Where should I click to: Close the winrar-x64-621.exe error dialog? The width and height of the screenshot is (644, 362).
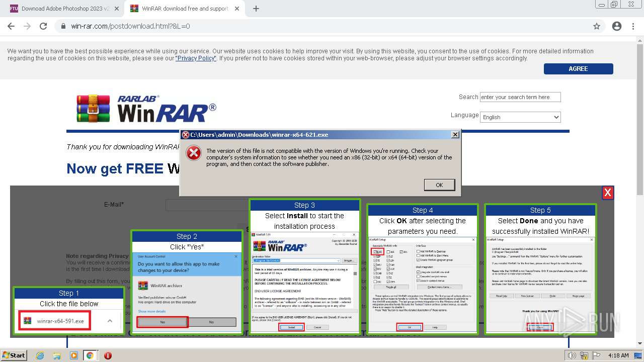455,135
